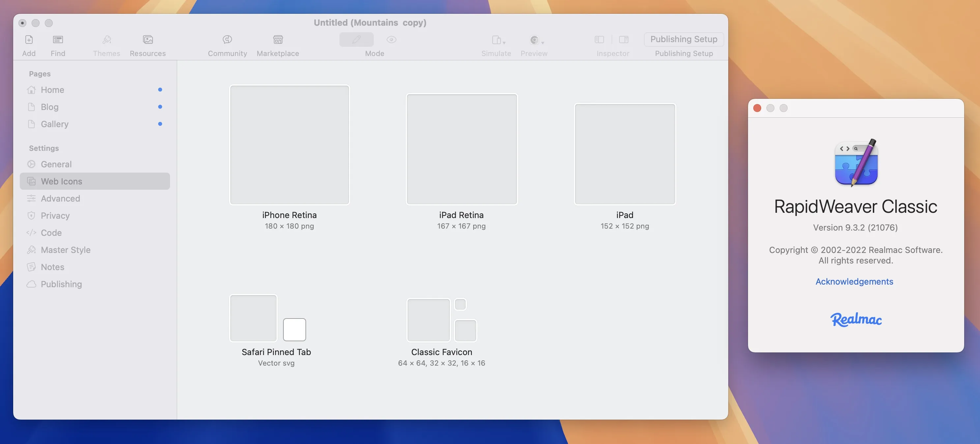Select the Home page in sidebar
The width and height of the screenshot is (980, 444).
[x=95, y=90]
